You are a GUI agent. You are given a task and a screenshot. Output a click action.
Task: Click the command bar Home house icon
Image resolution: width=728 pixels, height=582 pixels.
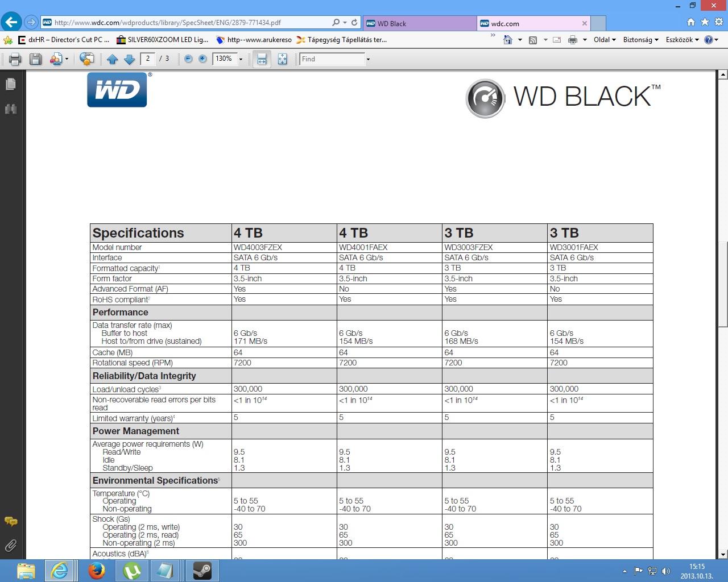coord(508,40)
